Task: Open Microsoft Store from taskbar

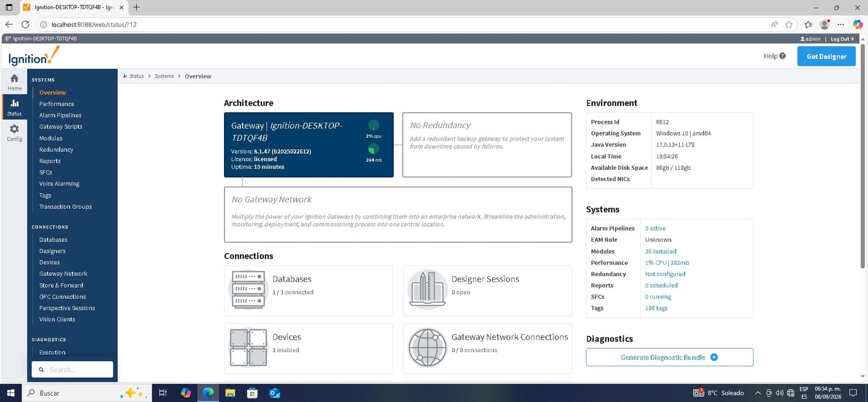Action: coord(252,393)
